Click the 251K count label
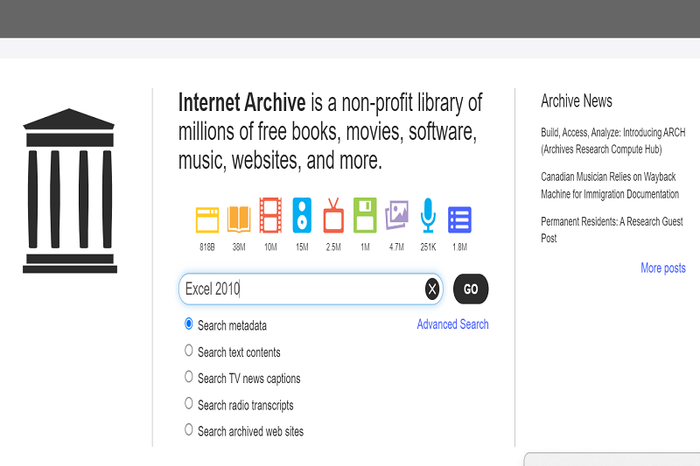The height and width of the screenshot is (466, 700). [428, 247]
